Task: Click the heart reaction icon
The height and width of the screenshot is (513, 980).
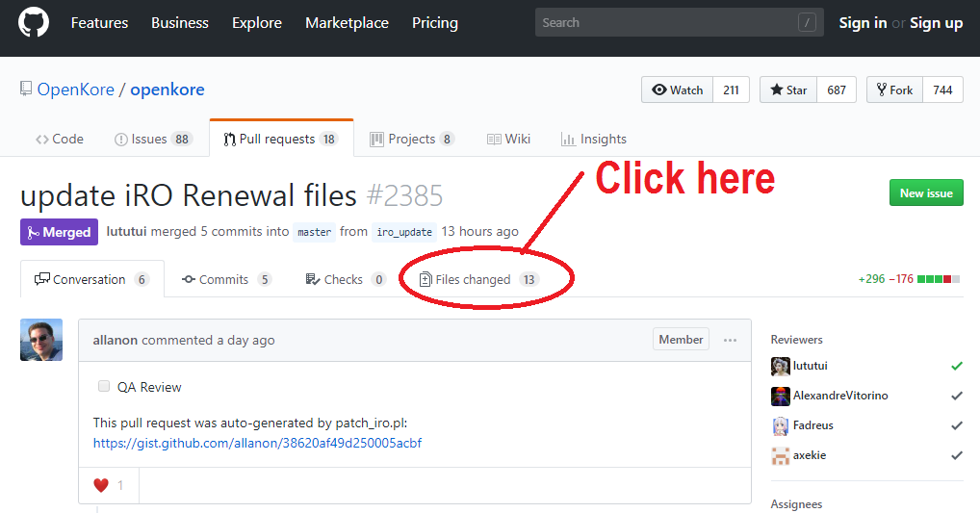Action: click(101, 485)
